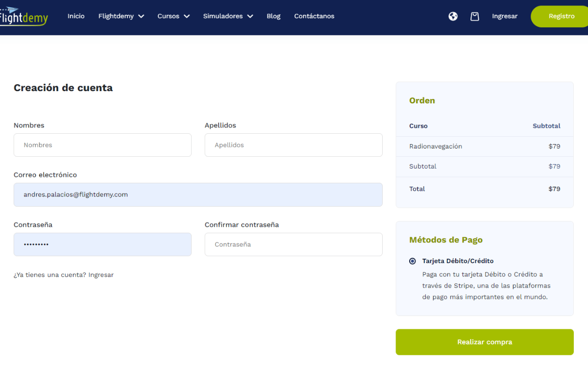Focus the Apellidos input field

294,145
